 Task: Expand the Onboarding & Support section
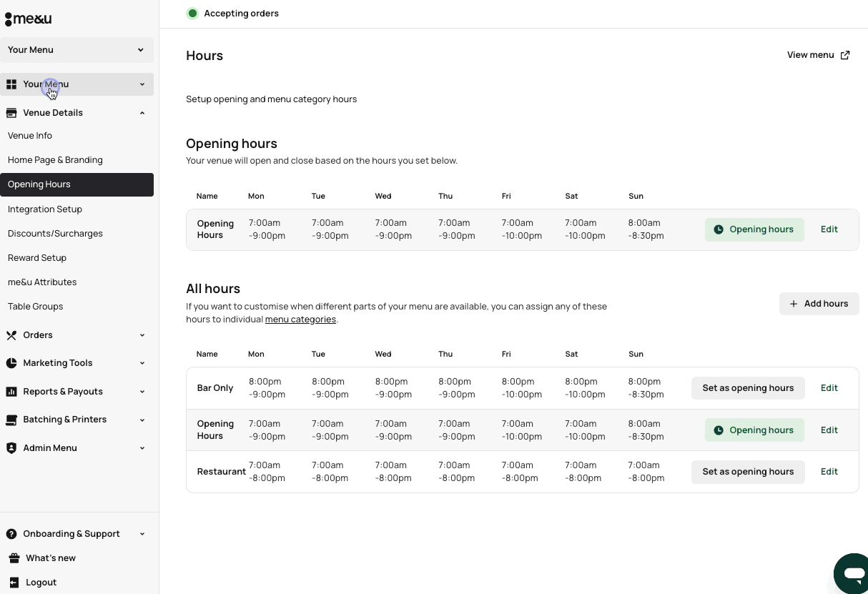pyautogui.click(x=142, y=534)
